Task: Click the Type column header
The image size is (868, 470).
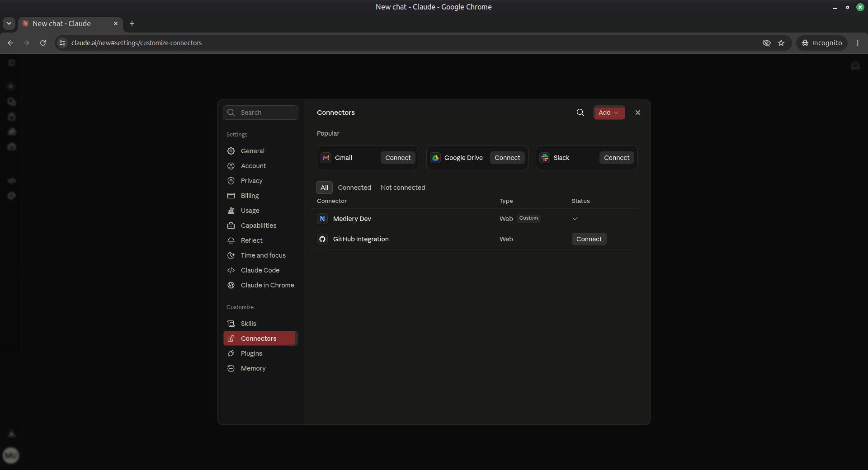Action: click(x=506, y=201)
